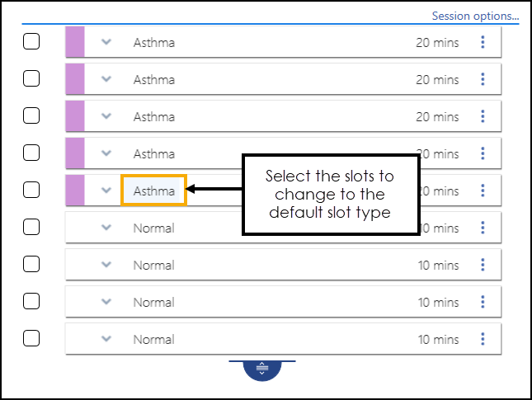This screenshot has width=532, height=400.
Task: Open the Session options link
Action: 475,16
